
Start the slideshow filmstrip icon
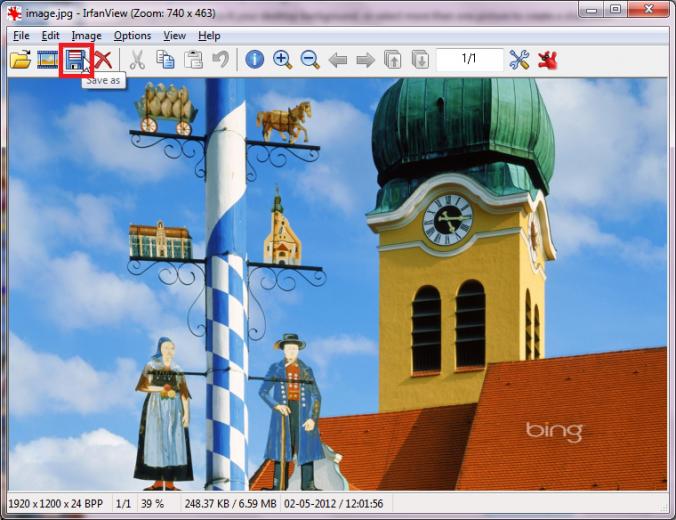click(x=47, y=60)
